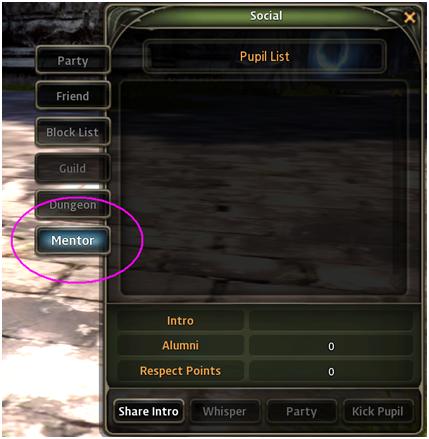429x439 pixels.
Task: Click the empty Intro text field
Action: point(331,320)
